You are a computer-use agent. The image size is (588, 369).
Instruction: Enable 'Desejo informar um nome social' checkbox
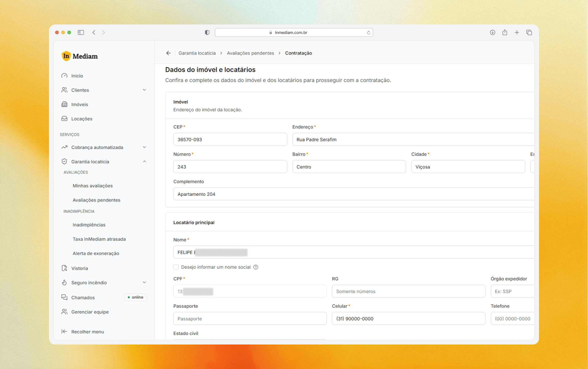point(176,267)
